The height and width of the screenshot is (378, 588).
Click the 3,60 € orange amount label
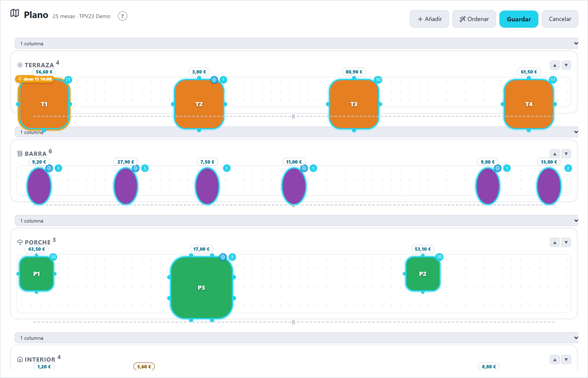(x=144, y=366)
